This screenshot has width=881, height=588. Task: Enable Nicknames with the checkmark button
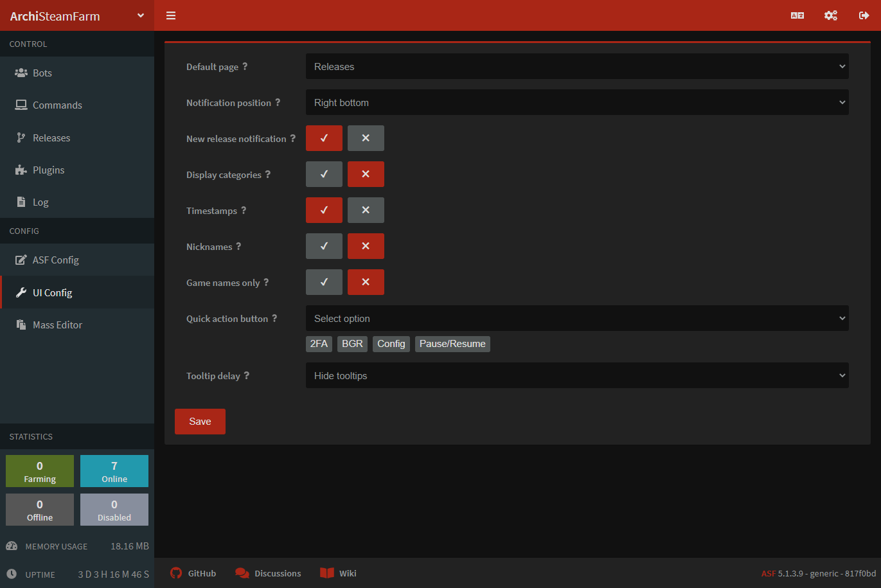pyautogui.click(x=324, y=246)
